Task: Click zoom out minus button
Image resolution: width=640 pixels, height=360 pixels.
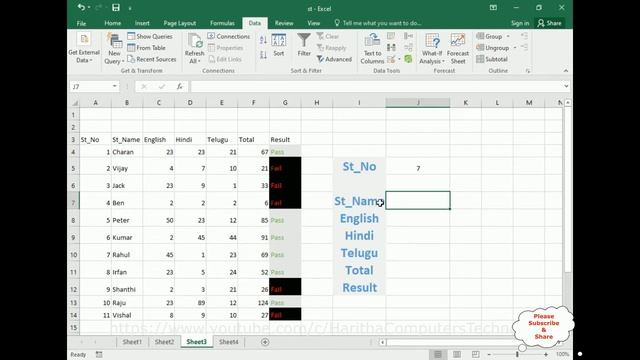Action: (489, 354)
